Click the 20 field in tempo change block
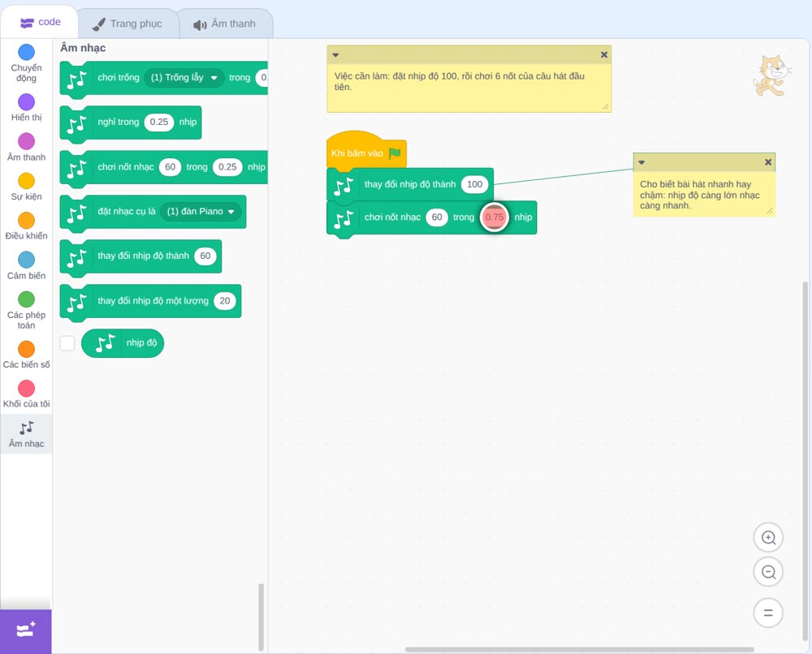The width and height of the screenshot is (812, 654). [225, 300]
